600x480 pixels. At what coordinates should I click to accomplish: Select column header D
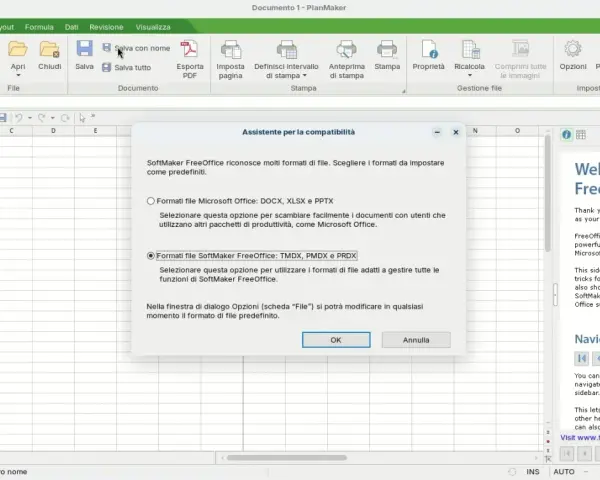pos(53,131)
